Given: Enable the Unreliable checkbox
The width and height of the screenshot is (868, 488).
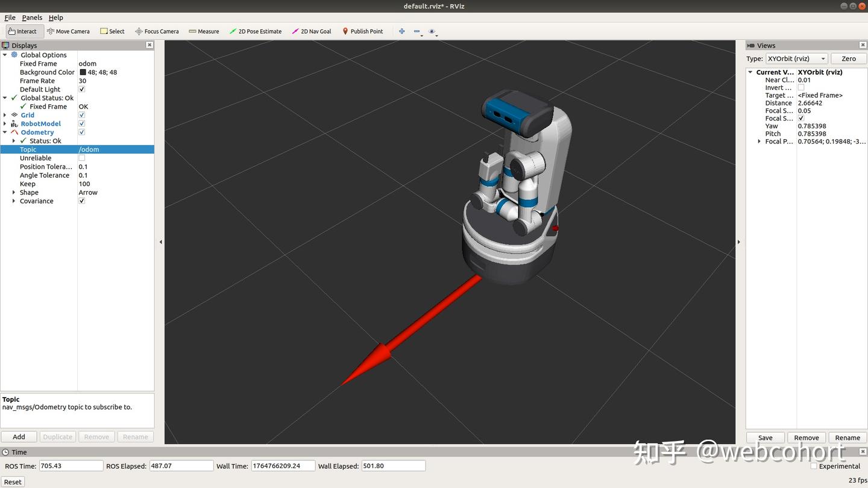Looking at the screenshot, I should [82, 158].
